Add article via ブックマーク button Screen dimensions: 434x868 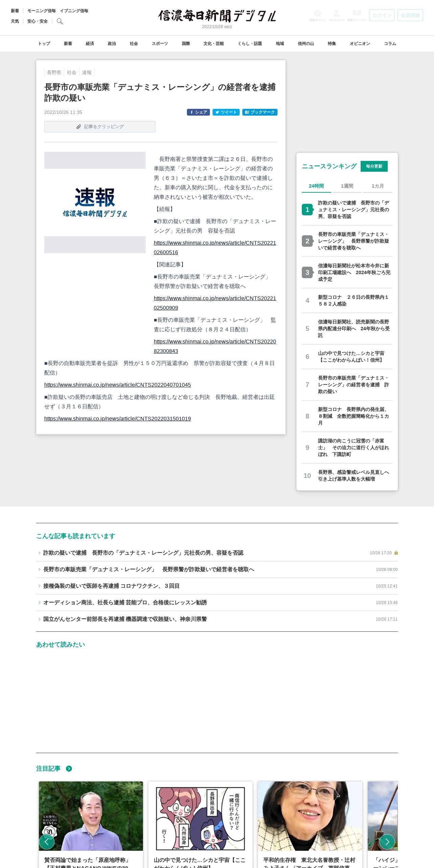pyautogui.click(x=260, y=112)
